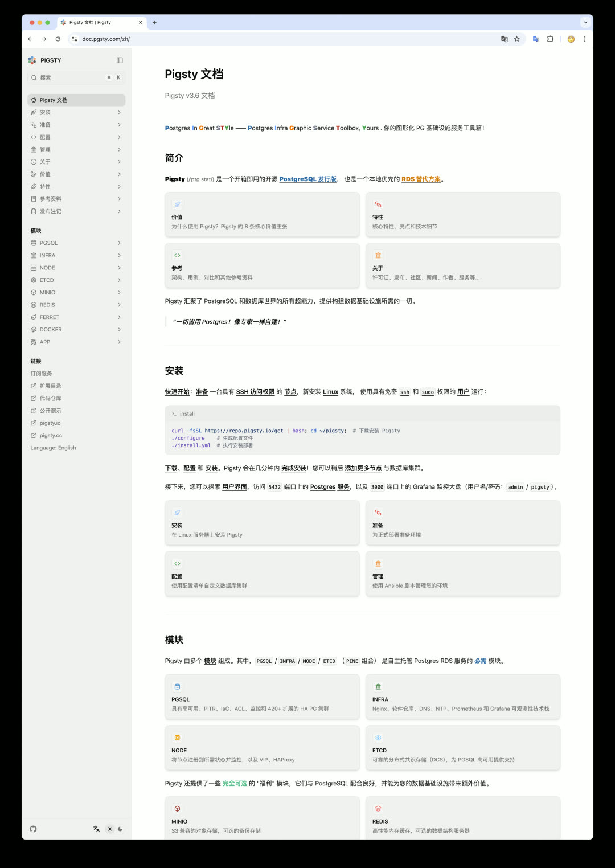The image size is (615, 868).
Task: Bookmark this page with the star icon
Action: (517, 39)
